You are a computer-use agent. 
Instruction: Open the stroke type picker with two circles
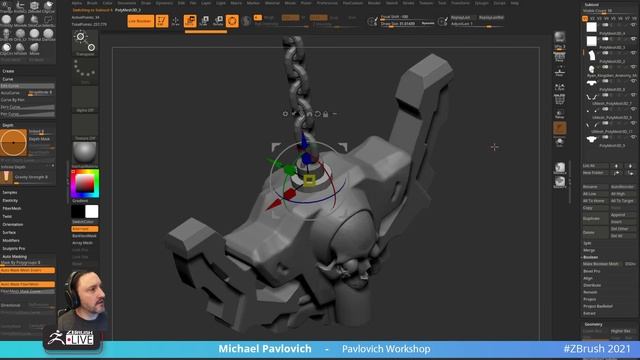pyautogui.click(x=85, y=43)
